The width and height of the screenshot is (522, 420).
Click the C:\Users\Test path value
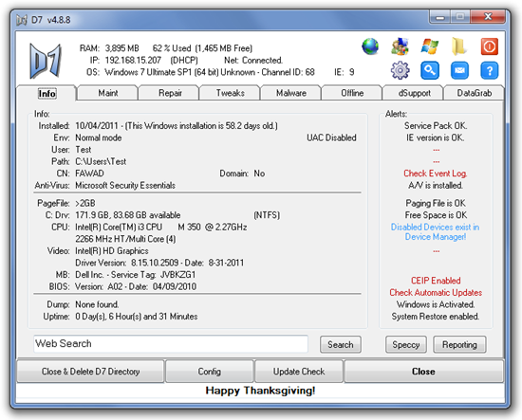[x=101, y=161]
